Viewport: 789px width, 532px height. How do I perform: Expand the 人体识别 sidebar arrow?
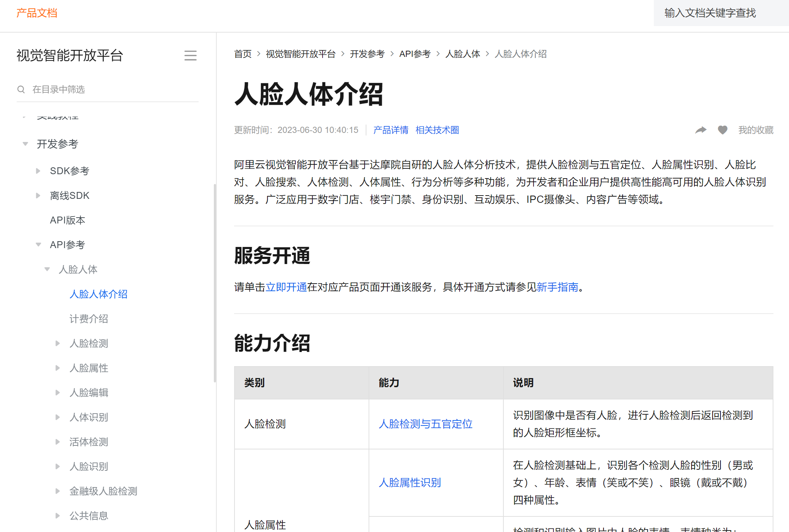click(58, 417)
